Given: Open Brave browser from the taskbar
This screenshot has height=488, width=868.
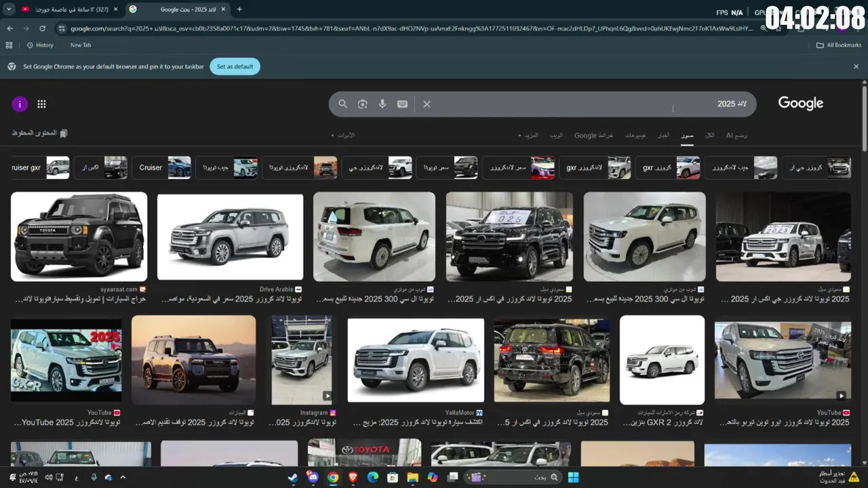Looking at the screenshot, I should (353, 477).
